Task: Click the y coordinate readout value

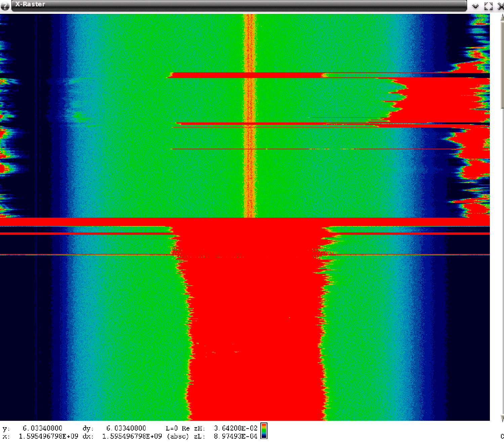Action: click(42, 428)
